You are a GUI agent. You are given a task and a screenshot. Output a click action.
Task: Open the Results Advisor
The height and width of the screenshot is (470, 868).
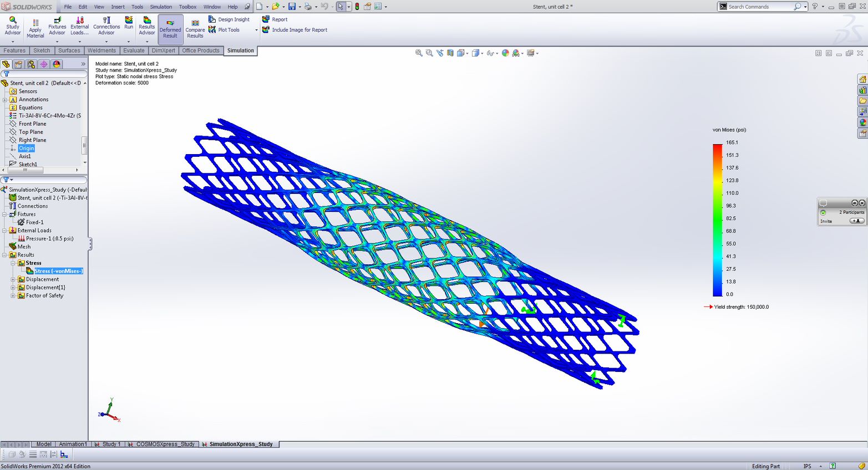147,26
